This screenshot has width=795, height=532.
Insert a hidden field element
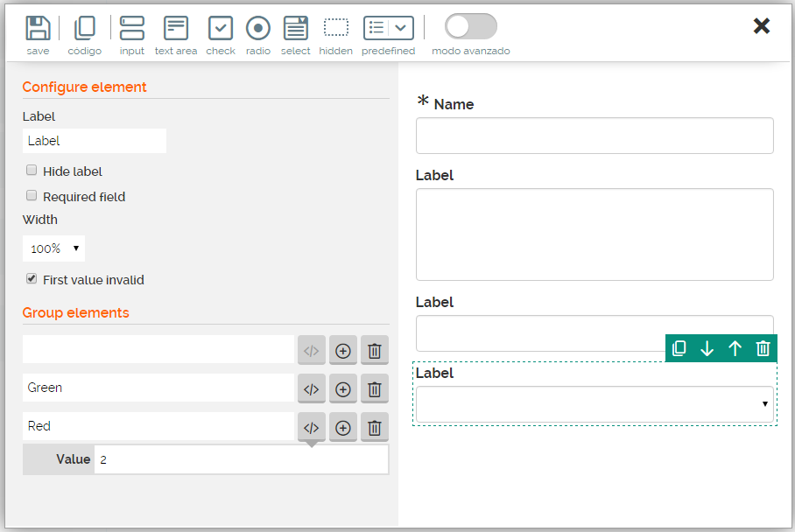(x=335, y=29)
